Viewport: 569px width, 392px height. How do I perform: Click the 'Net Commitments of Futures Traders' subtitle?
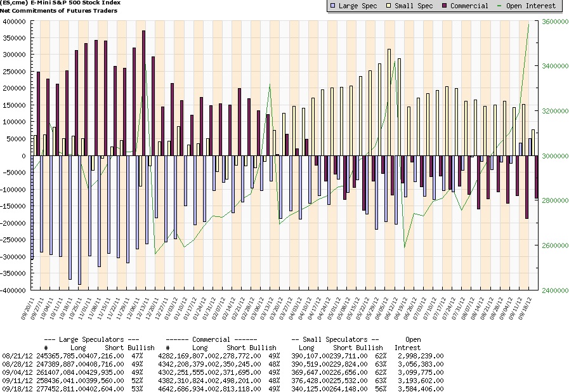pos(58,11)
